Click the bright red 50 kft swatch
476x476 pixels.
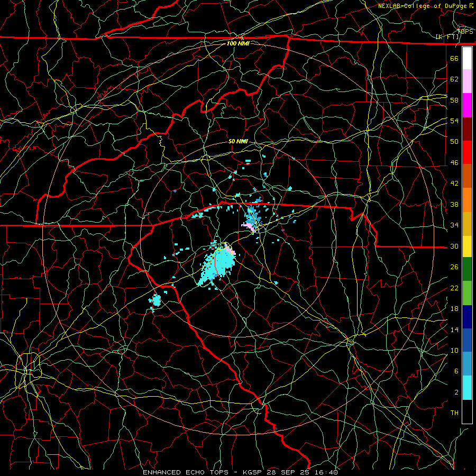467,152
